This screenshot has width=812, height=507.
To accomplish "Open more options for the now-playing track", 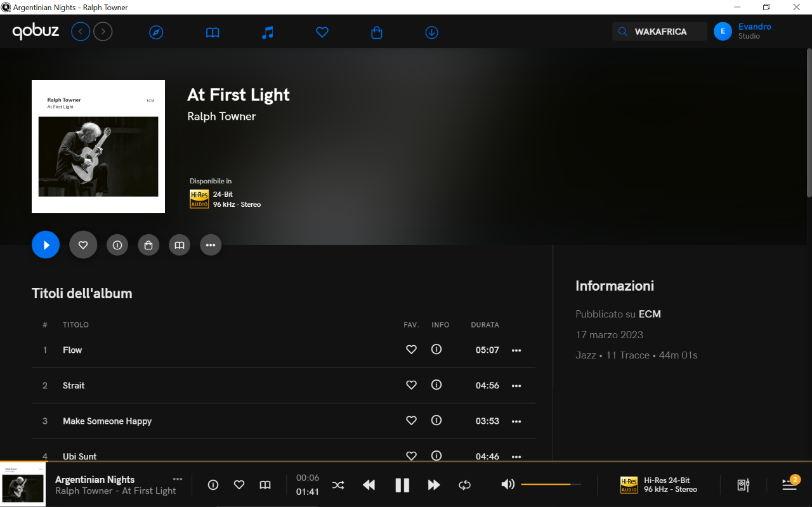I will (x=178, y=479).
